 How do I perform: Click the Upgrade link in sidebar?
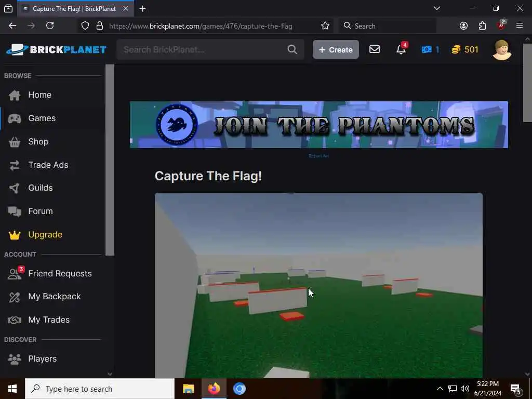[52, 235]
